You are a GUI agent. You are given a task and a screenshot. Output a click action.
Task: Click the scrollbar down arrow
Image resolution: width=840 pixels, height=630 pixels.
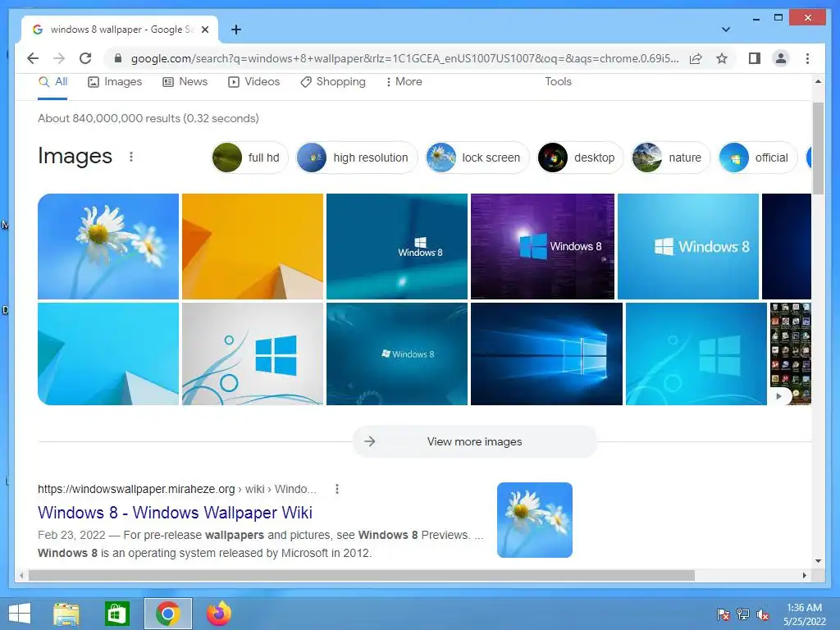[818, 561]
